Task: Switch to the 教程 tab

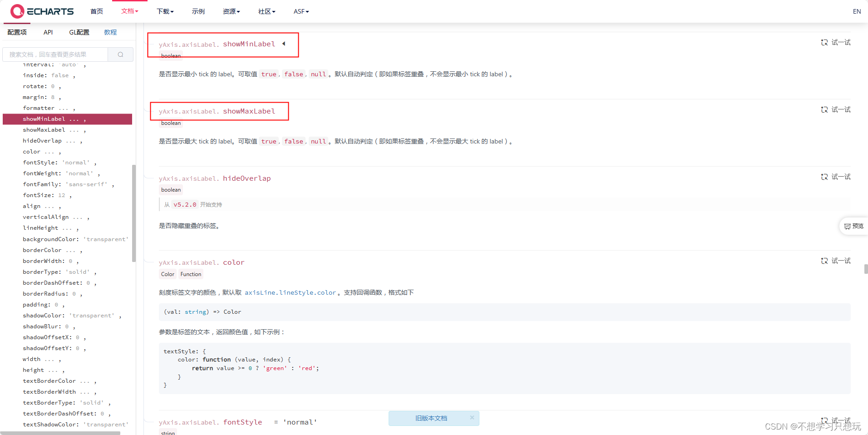Action: 110,32
